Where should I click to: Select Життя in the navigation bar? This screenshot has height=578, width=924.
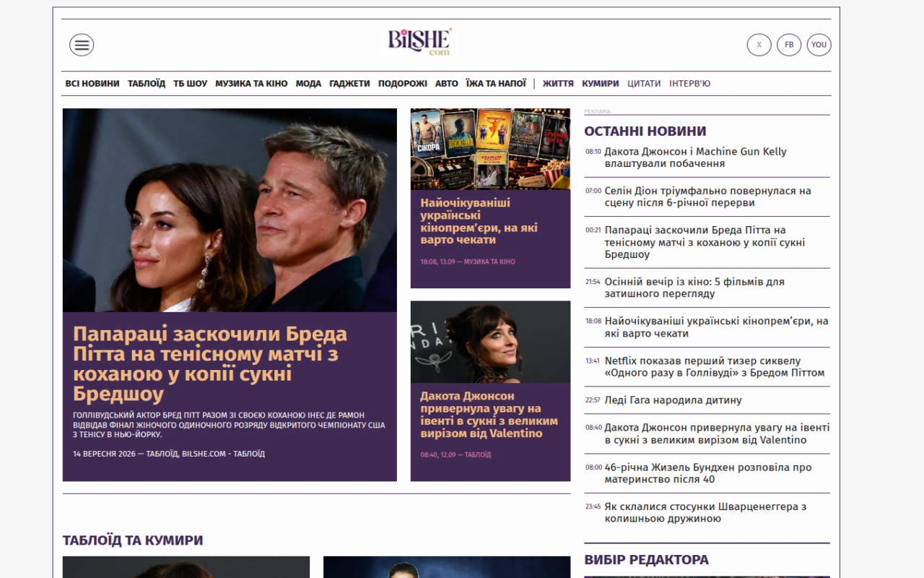[558, 84]
